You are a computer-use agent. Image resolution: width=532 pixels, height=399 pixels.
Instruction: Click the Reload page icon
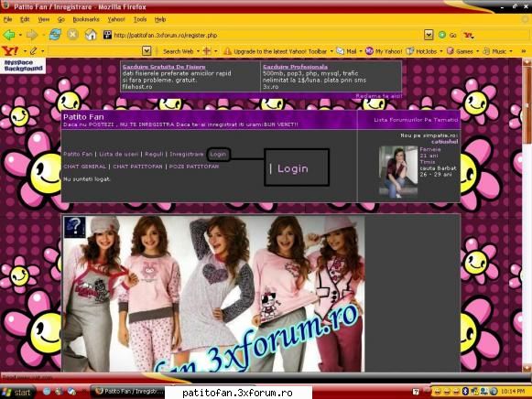point(55,35)
